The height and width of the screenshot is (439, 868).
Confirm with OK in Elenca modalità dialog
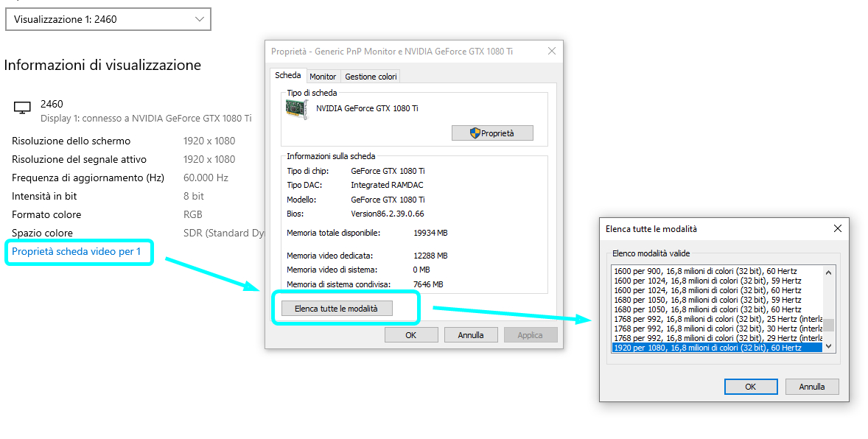click(x=751, y=387)
